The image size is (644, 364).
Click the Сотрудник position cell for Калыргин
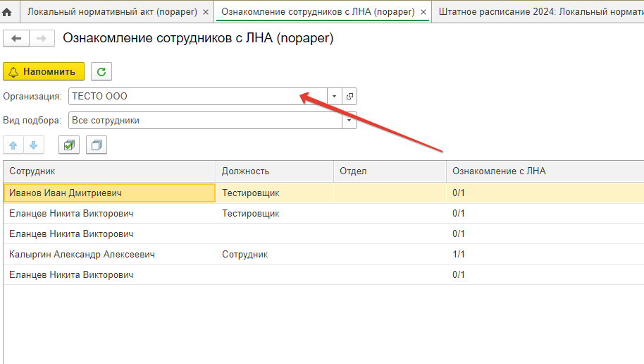(x=275, y=254)
